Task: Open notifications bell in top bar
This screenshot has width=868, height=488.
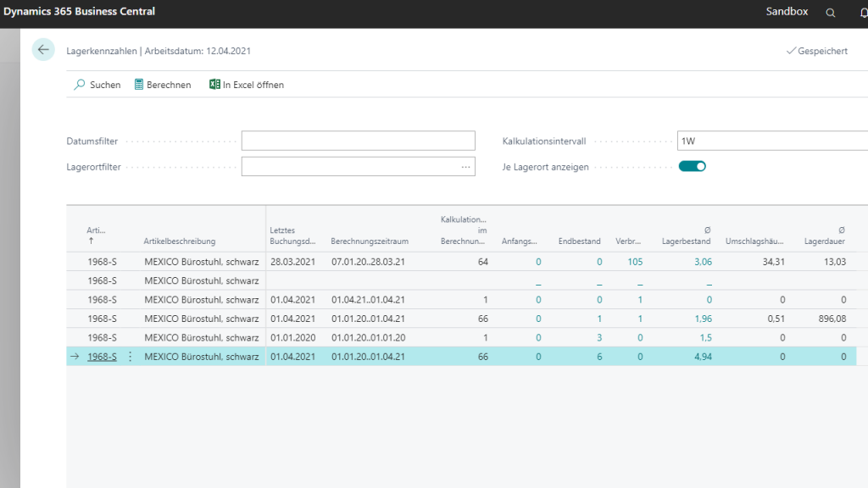Action: tap(863, 13)
